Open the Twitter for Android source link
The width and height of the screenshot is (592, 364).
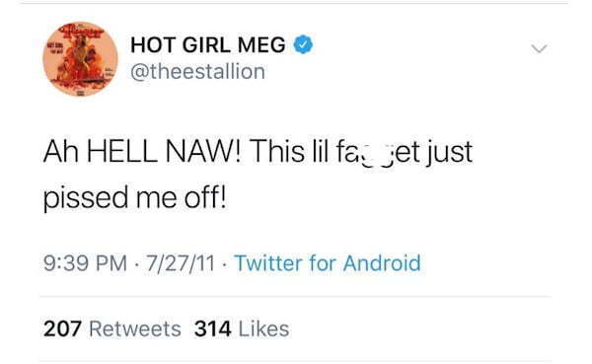(x=328, y=263)
